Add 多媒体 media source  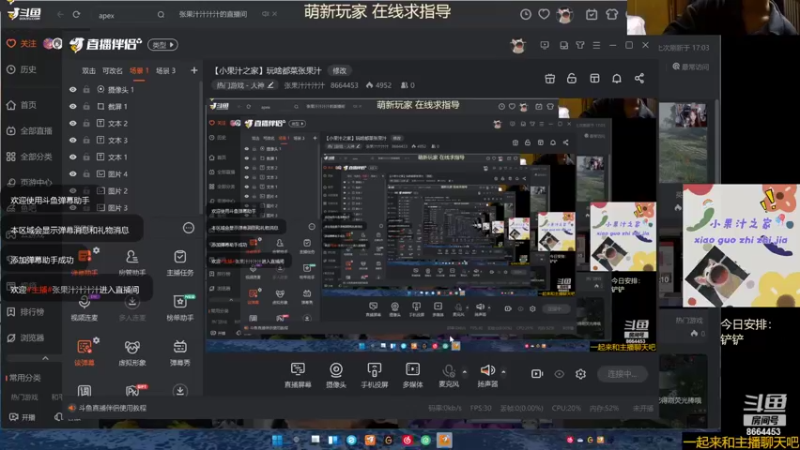pos(413,374)
